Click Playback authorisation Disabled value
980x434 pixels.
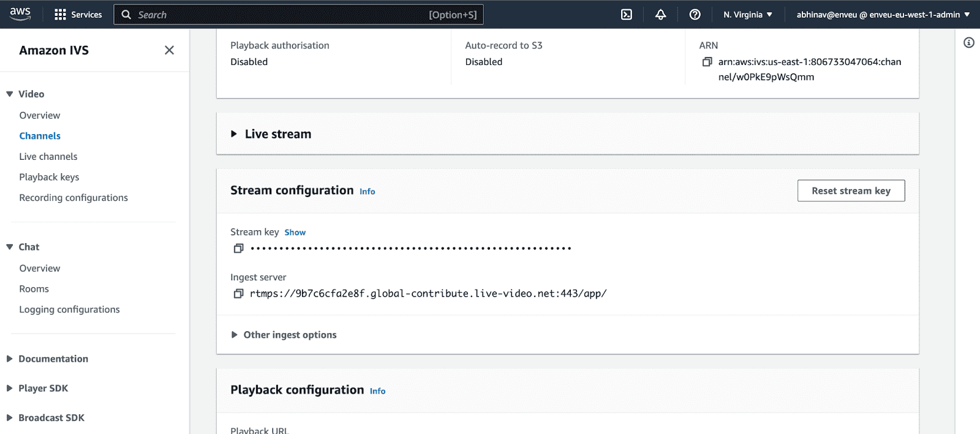point(249,62)
